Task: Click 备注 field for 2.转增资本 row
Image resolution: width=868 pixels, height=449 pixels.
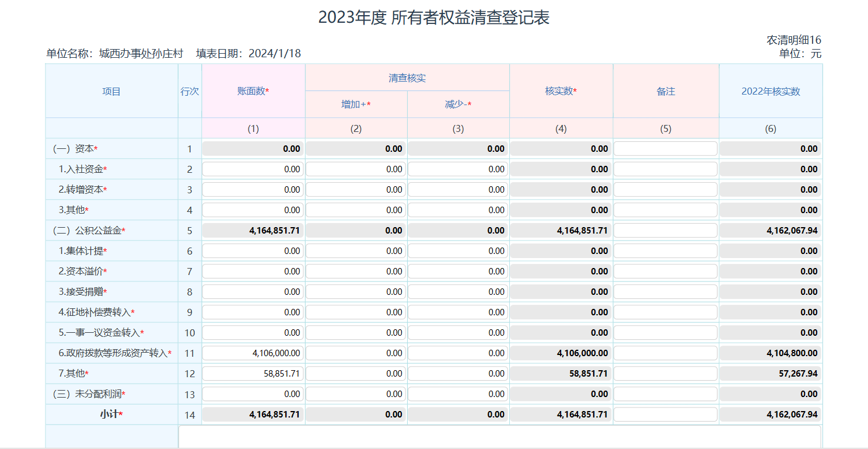Action: (666, 190)
